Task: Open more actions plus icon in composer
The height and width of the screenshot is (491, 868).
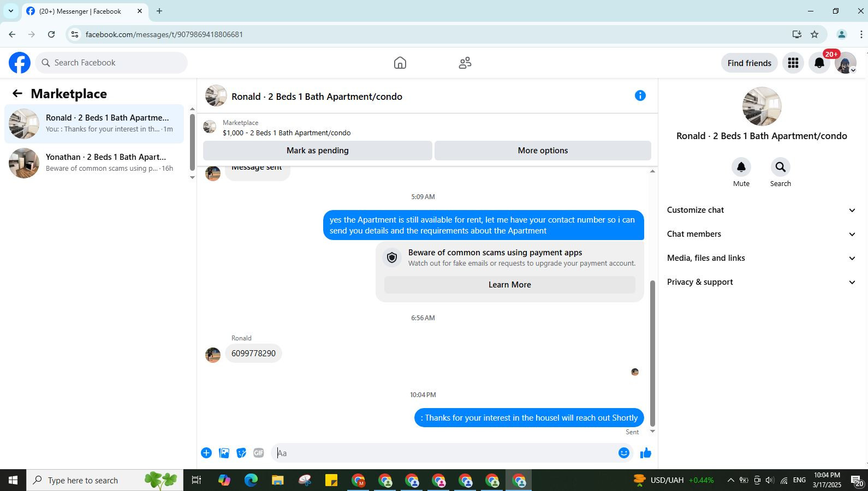Action: pos(206,453)
